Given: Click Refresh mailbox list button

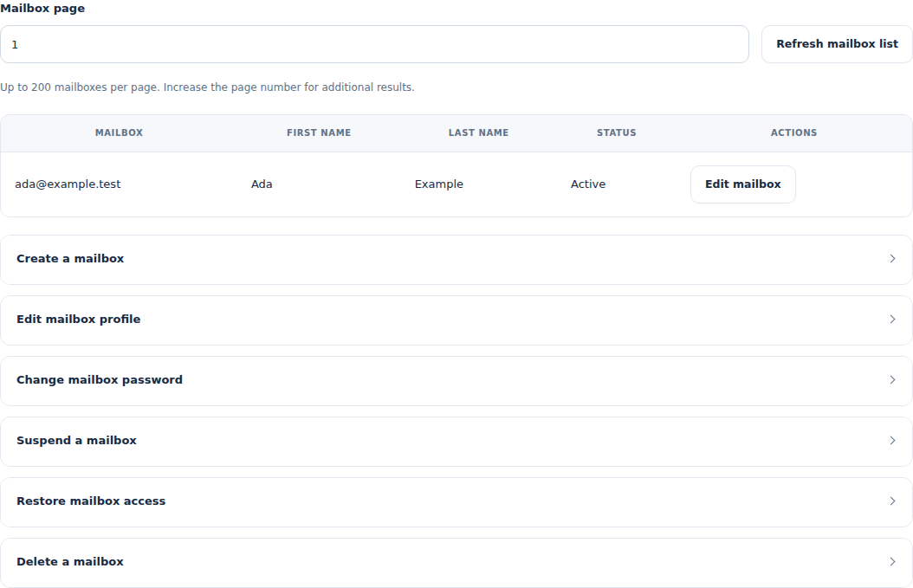Looking at the screenshot, I should pos(837,44).
